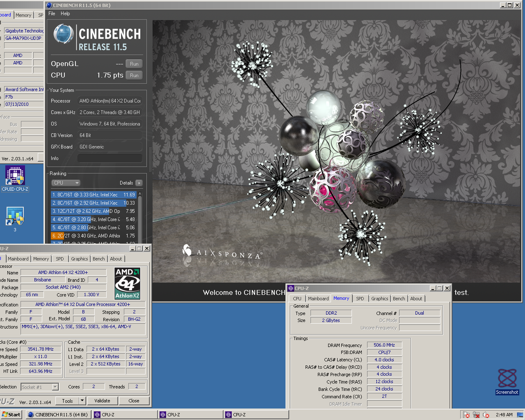
Task: Select the Screenshot desktop icon
Action: coord(507,382)
